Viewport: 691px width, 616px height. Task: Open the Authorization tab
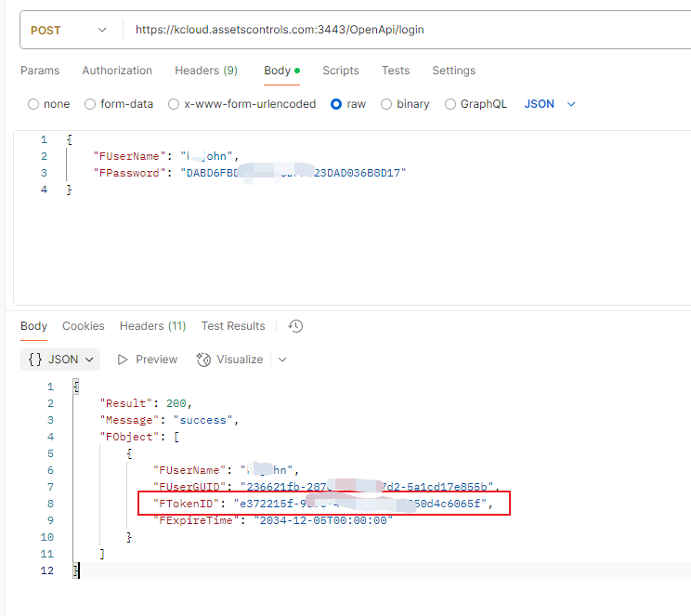pyautogui.click(x=117, y=71)
